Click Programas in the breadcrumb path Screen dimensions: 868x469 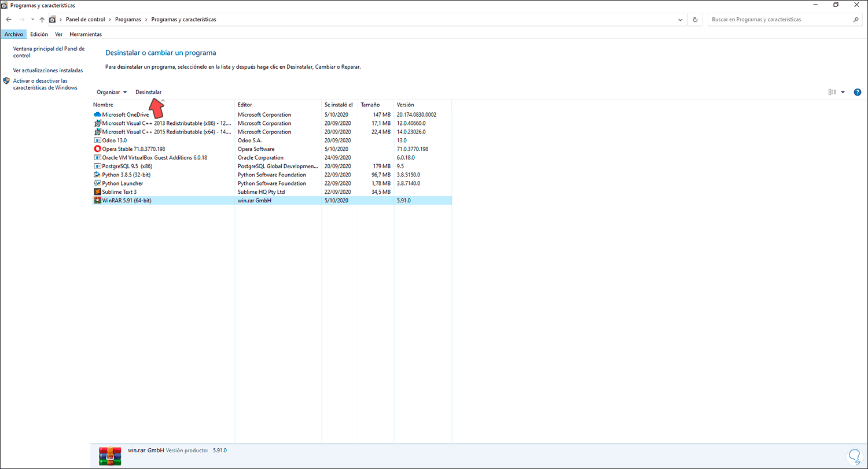tap(128, 20)
